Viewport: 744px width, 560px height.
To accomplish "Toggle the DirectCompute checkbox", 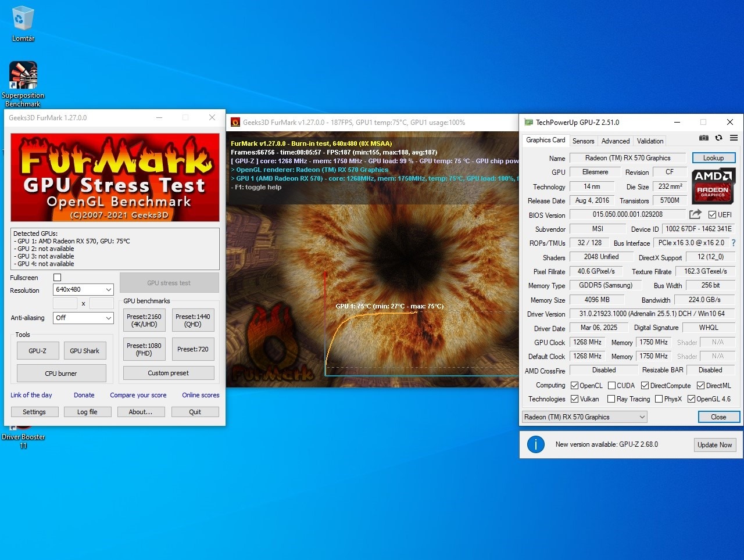I will point(645,386).
